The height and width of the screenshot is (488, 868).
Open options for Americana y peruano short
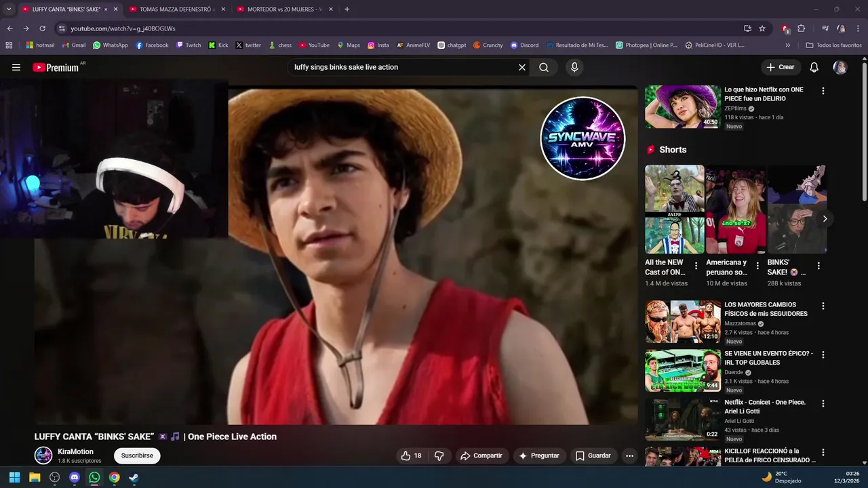[x=757, y=266]
